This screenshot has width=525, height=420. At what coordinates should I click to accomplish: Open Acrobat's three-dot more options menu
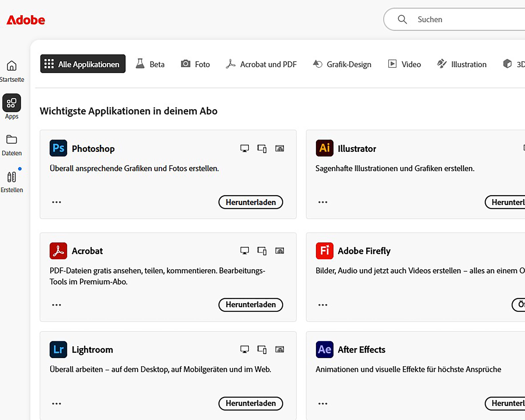pyautogui.click(x=56, y=305)
